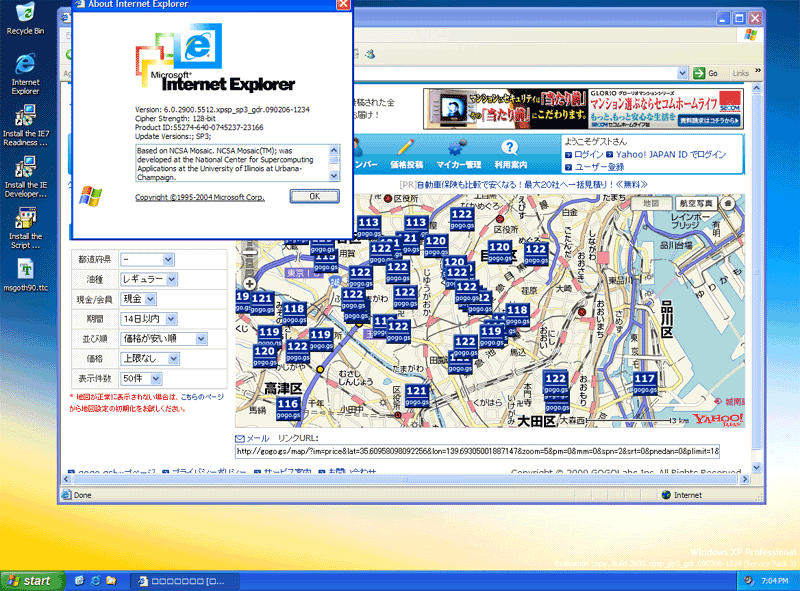Image resolution: width=800 pixels, height=591 pixels.
Task: Open the 表示件数 result count dropdown
Action: [141, 379]
